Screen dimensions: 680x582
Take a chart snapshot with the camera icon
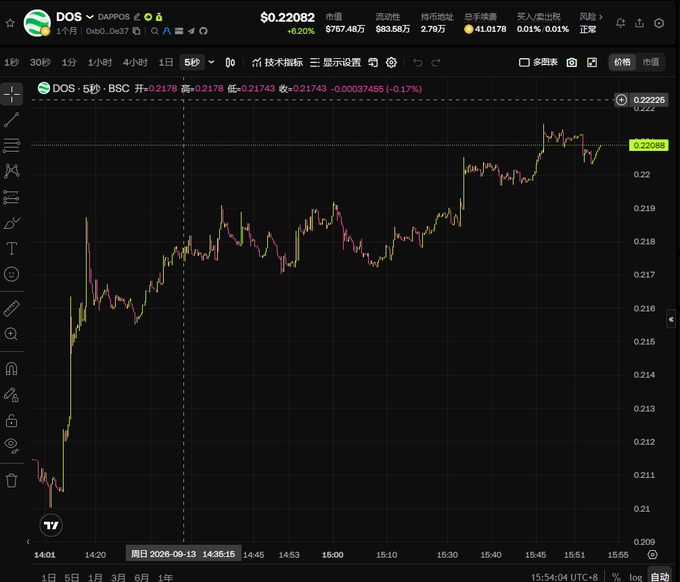click(572, 62)
